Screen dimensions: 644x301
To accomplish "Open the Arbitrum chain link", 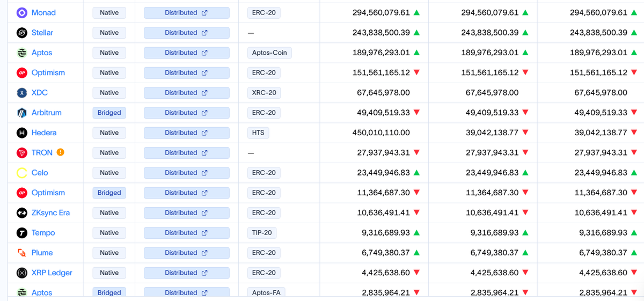I will (47, 113).
